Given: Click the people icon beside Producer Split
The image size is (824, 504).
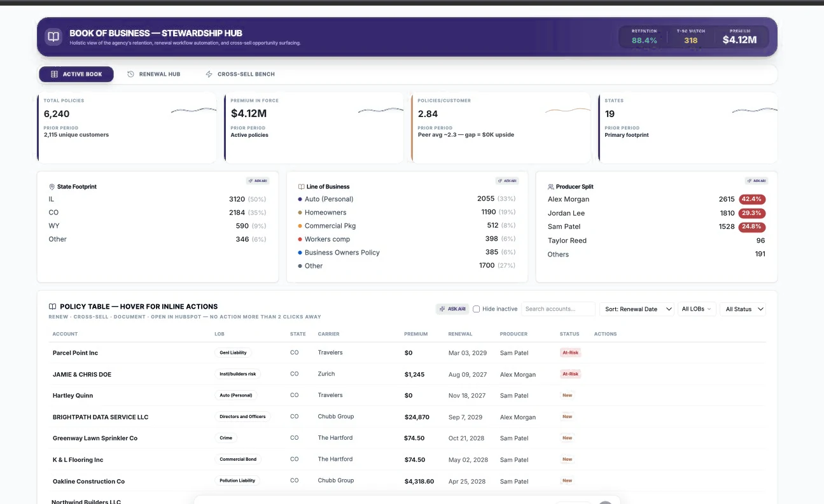Looking at the screenshot, I should coord(550,187).
